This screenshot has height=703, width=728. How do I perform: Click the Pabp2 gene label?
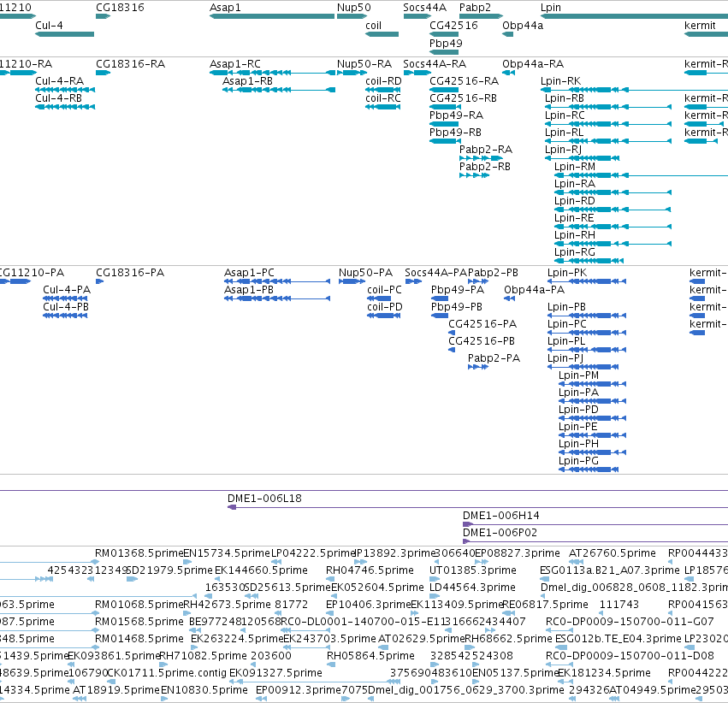tap(475, 8)
